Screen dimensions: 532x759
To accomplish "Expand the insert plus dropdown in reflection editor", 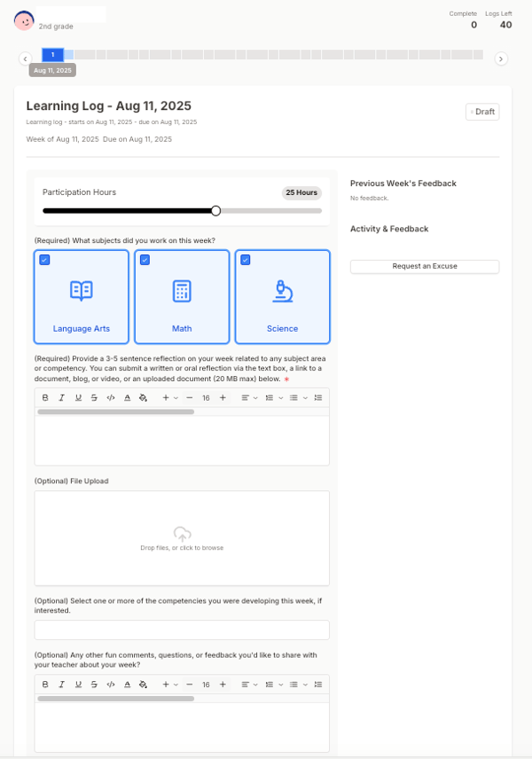I will click(169, 398).
